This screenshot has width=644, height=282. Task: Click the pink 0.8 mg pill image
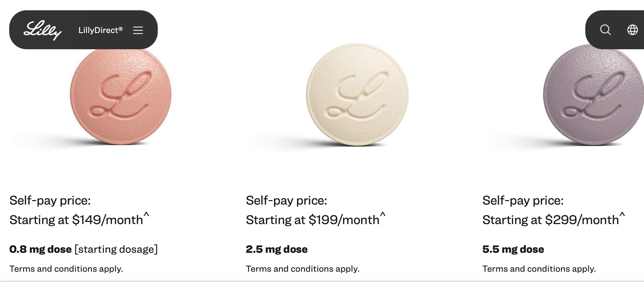coord(121,95)
